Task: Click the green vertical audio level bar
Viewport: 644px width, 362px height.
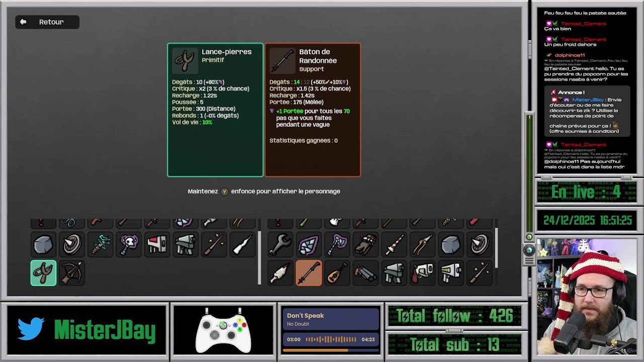Action: [x=529, y=173]
